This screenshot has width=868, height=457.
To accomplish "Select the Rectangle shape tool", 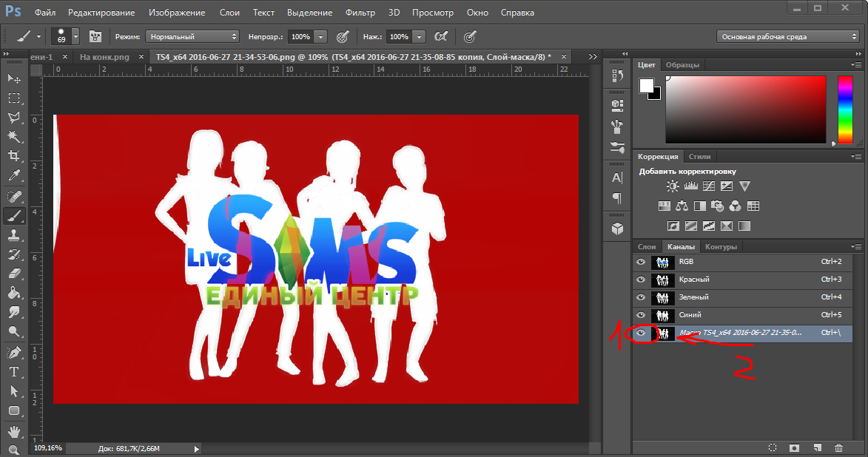I will click(x=14, y=410).
